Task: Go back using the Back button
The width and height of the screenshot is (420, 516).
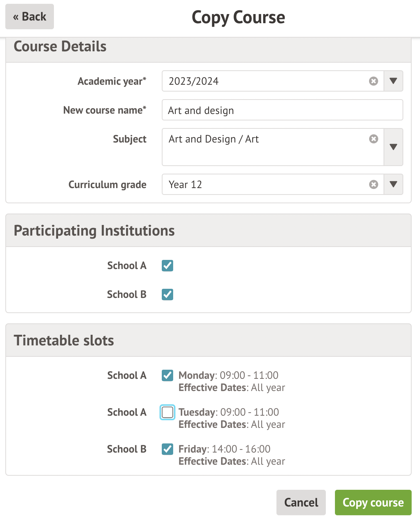Action: click(x=30, y=17)
